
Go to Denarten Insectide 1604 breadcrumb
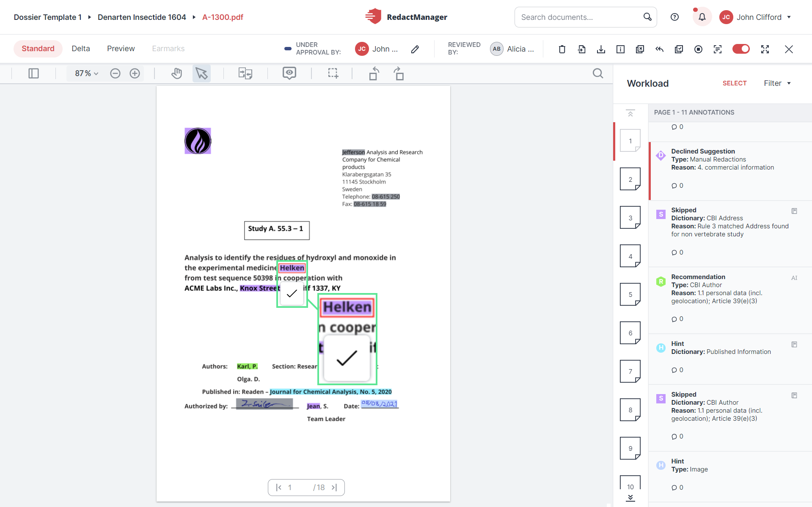(142, 17)
